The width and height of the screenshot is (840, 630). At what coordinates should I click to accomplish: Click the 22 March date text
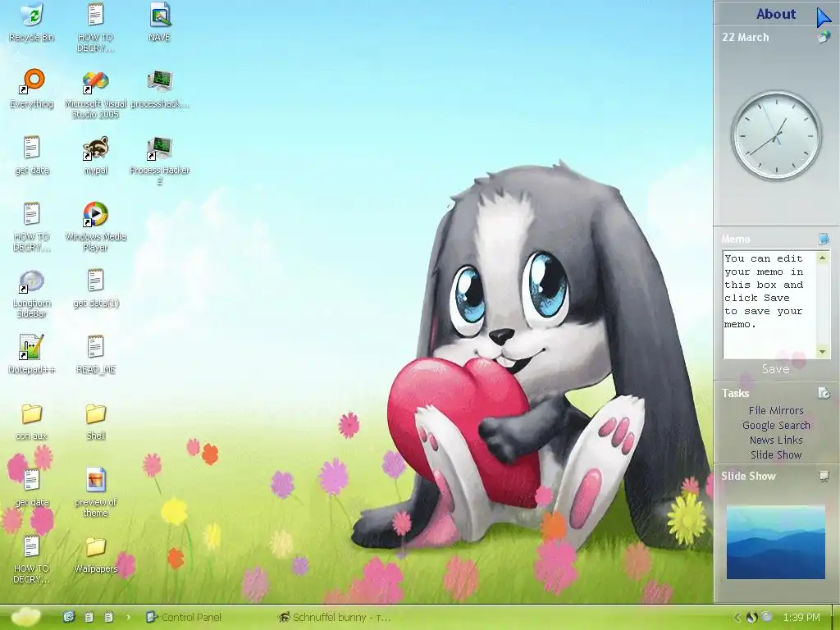click(x=745, y=37)
